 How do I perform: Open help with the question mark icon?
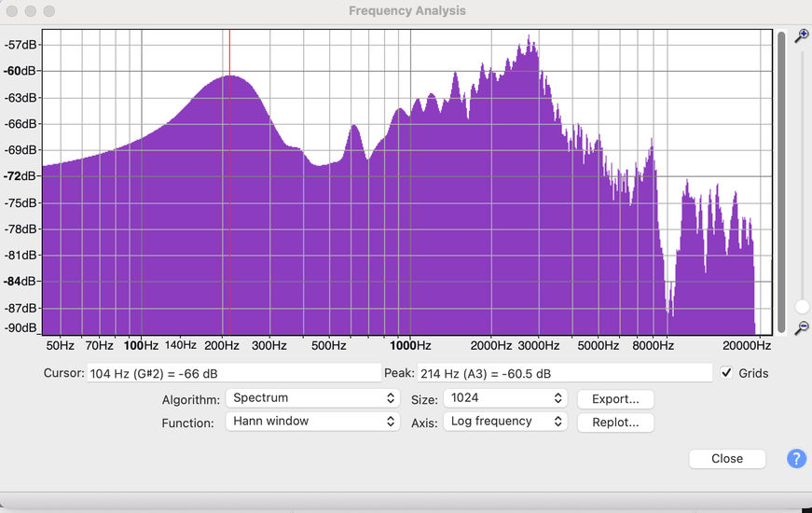click(796, 459)
